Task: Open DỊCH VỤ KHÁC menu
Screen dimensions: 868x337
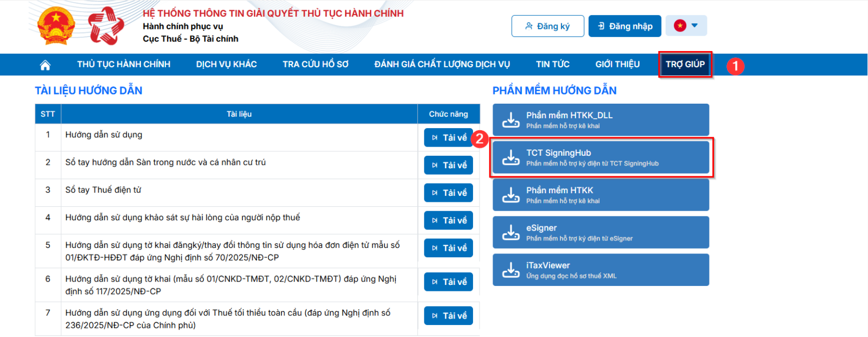Action: point(226,65)
